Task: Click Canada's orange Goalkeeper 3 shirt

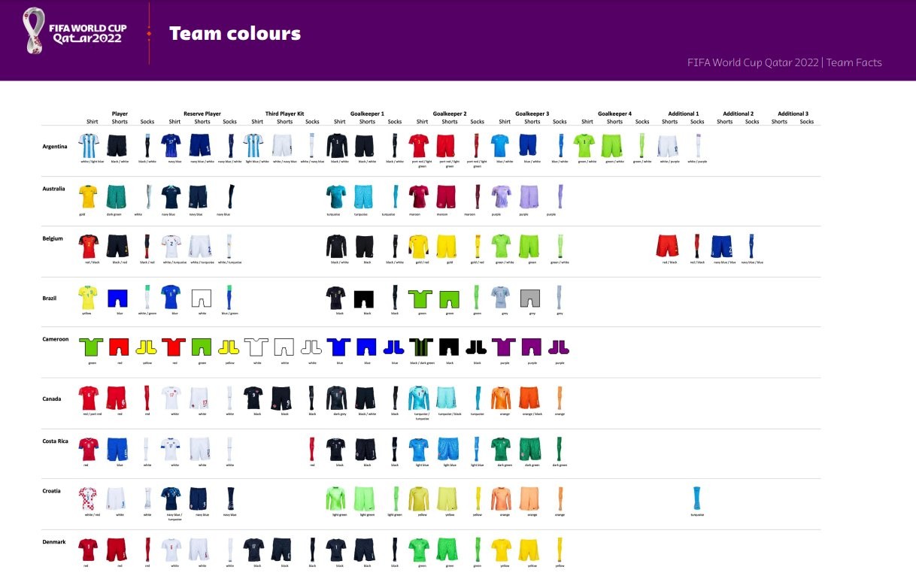Action: tap(501, 398)
